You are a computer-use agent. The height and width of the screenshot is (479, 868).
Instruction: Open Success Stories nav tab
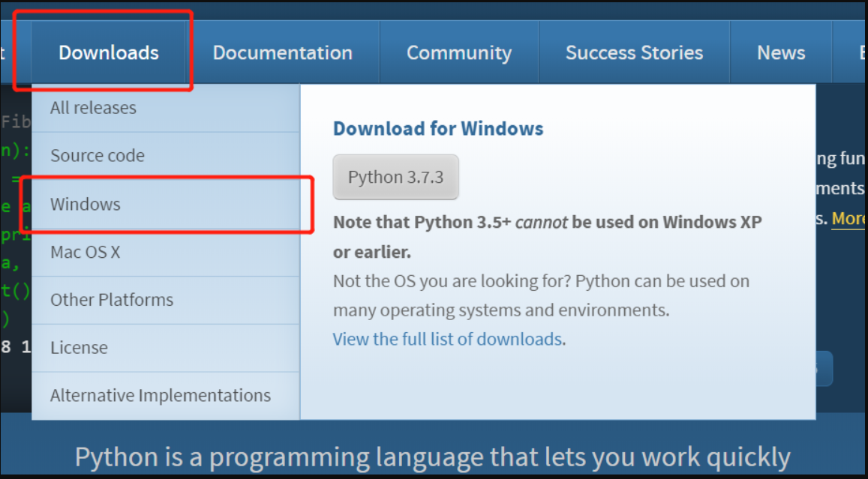(635, 52)
